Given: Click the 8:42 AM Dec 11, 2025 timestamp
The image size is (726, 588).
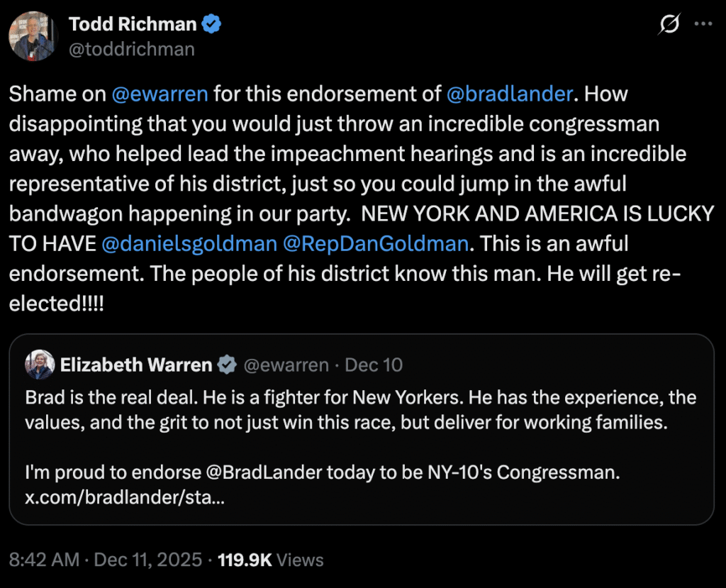Looking at the screenshot, I should (x=105, y=560).
